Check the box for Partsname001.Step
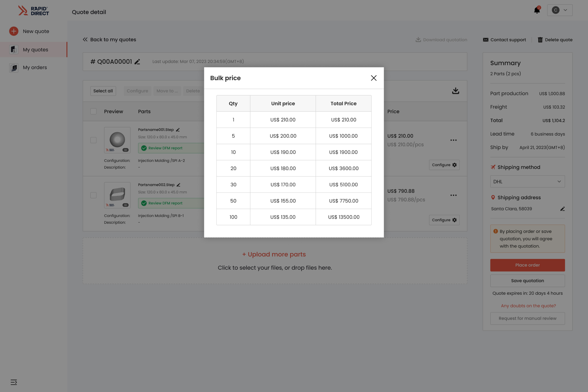 coord(93,140)
